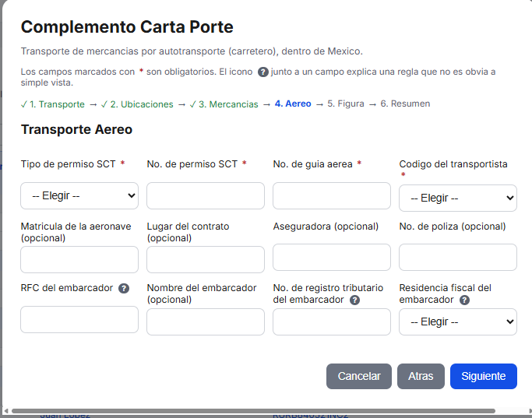This screenshot has height=418, width=532.
Task: Click the Cancelar button
Action: click(x=359, y=376)
